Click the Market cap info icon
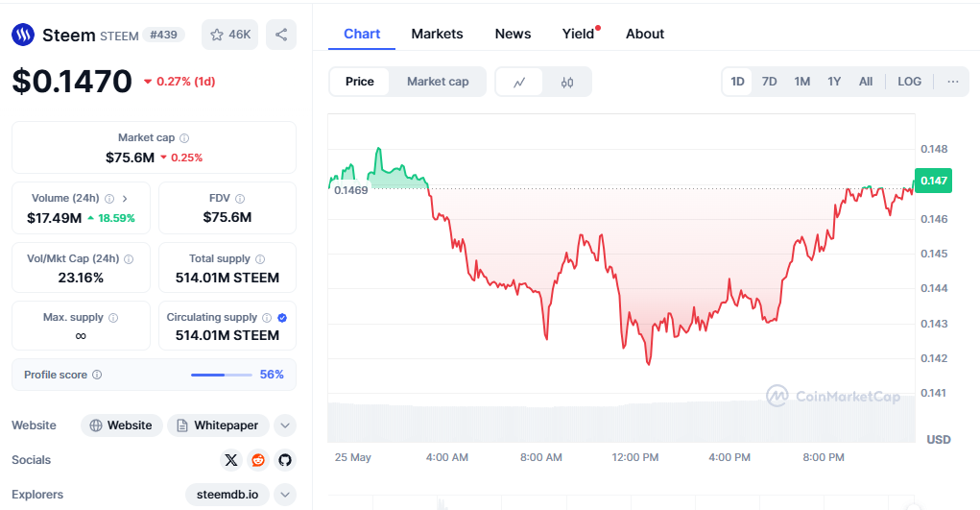Screen dimensions: 980x510 tap(184, 138)
